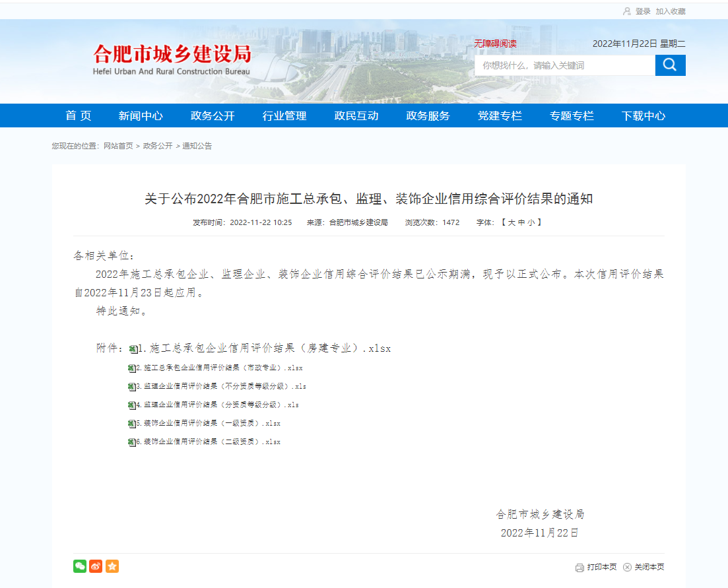Click the source text 来源：合肥市城乡建设局
The width and height of the screenshot is (728, 588).
coord(347,223)
